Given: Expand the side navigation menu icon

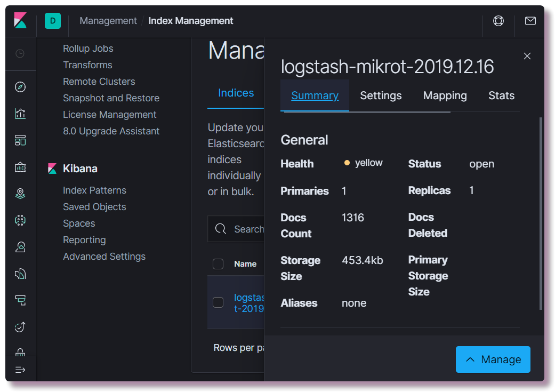Looking at the screenshot, I should pyautogui.click(x=20, y=370).
